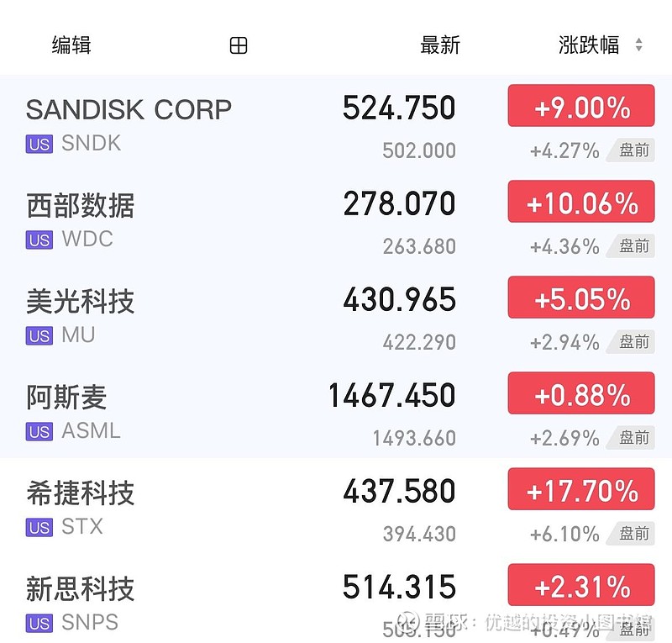Click the US market badge beside STX

[39, 527]
